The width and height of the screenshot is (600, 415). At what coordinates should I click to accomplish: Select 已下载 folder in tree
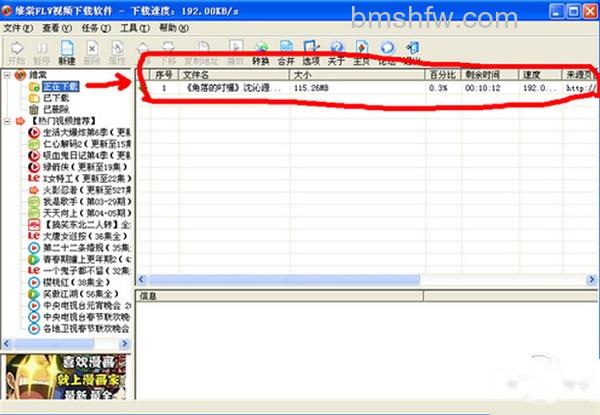click(x=56, y=98)
